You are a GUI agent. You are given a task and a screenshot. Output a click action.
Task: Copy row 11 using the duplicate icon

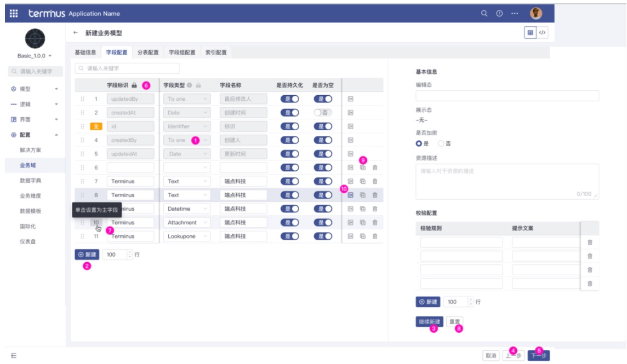click(362, 236)
